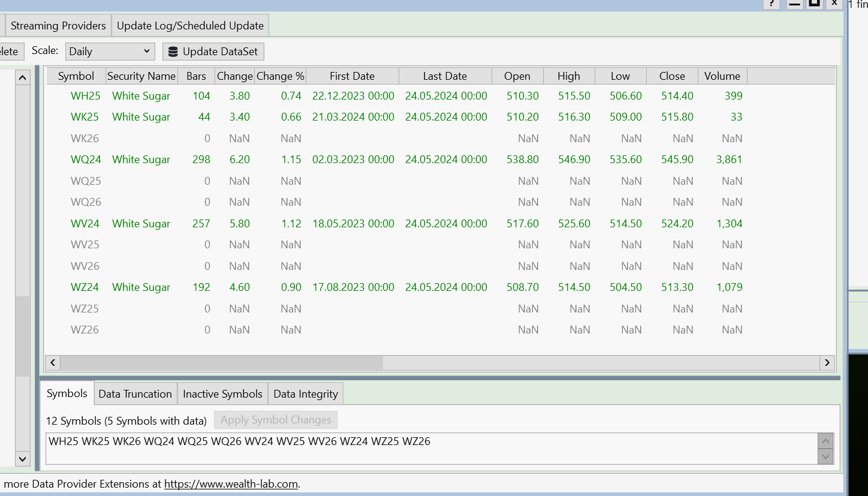The height and width of the screenshot is (496, 868).
Task: Open the Scale dropdown set to Daily
Action: (110, 52)
